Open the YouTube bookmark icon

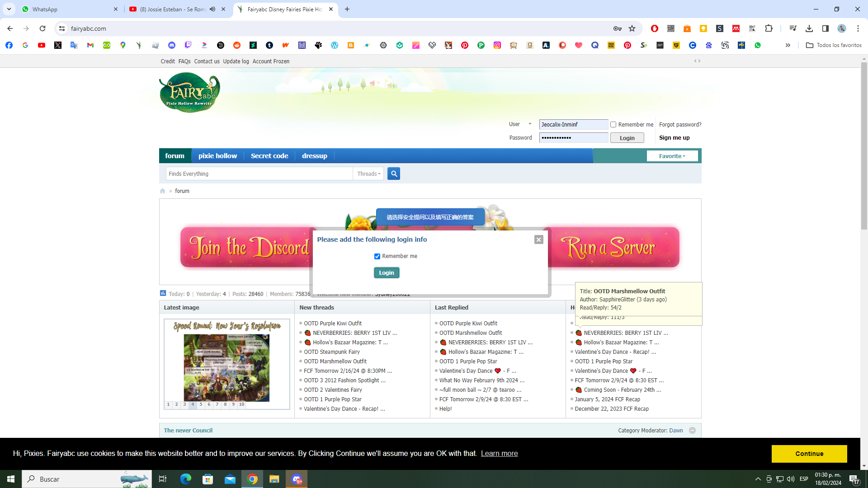[x=42, y=45]
